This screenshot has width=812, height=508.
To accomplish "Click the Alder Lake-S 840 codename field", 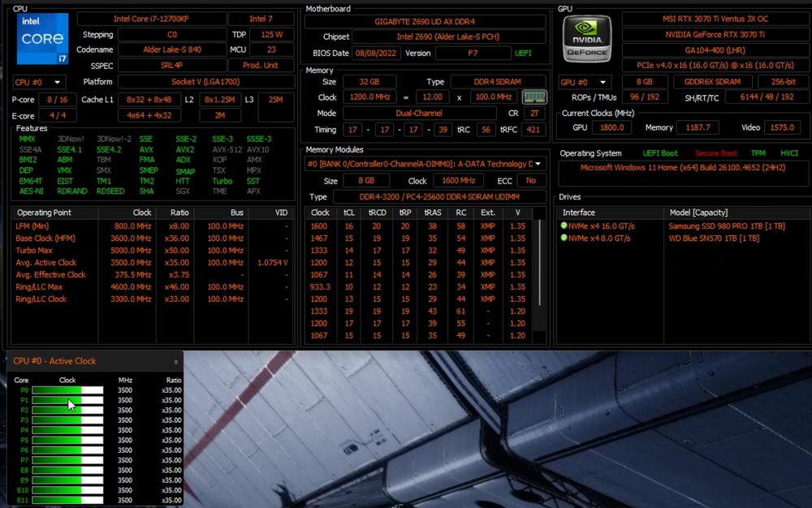I will [172, 50].
